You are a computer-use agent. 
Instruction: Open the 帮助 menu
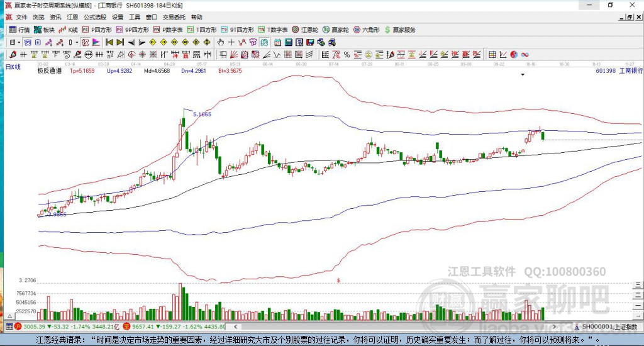(x=197, y=17)
